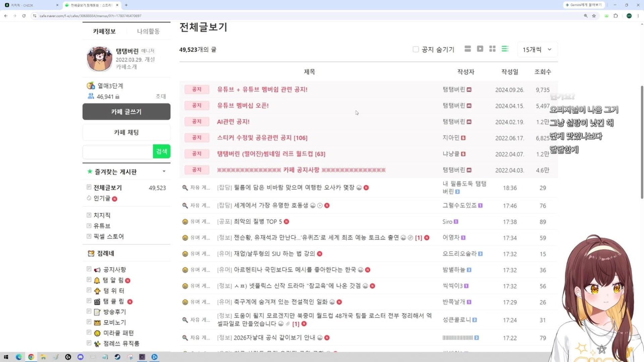644x362 pixels.
Task: Open 미라클 패턴 board in sidebar
Action: [x=118, y=333]
